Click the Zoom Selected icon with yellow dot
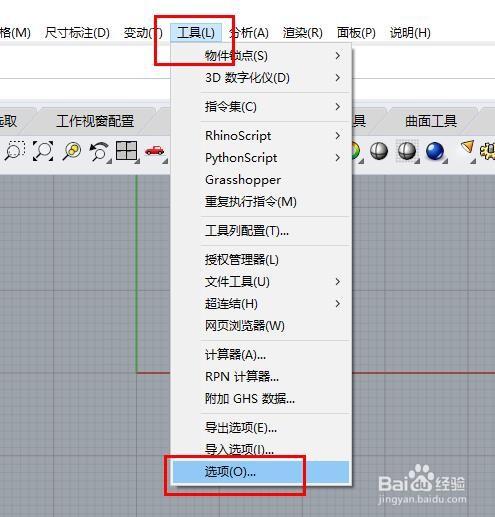The image size is (495, 517). (x=71, y=151)
